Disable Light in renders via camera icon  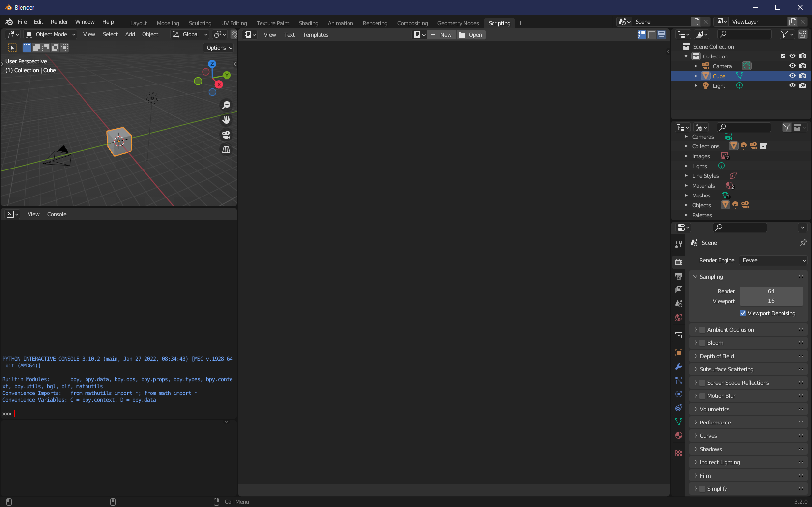pyautogui.click(x=803, y=85)
